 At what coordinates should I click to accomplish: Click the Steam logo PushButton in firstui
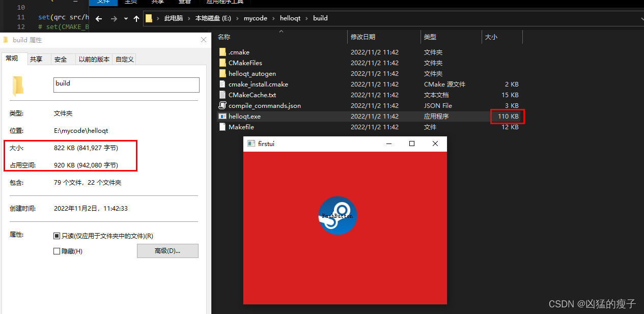click(338, 215)
